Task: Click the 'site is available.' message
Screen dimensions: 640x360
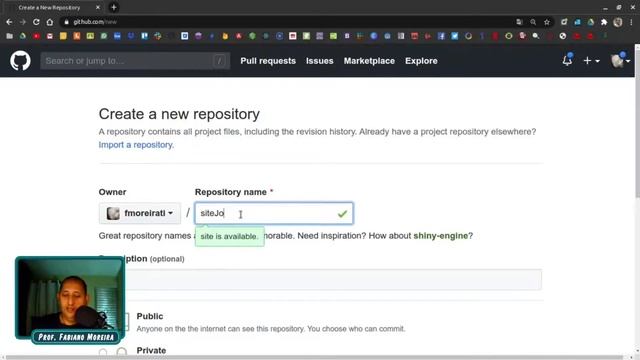Action: [229, 236]
